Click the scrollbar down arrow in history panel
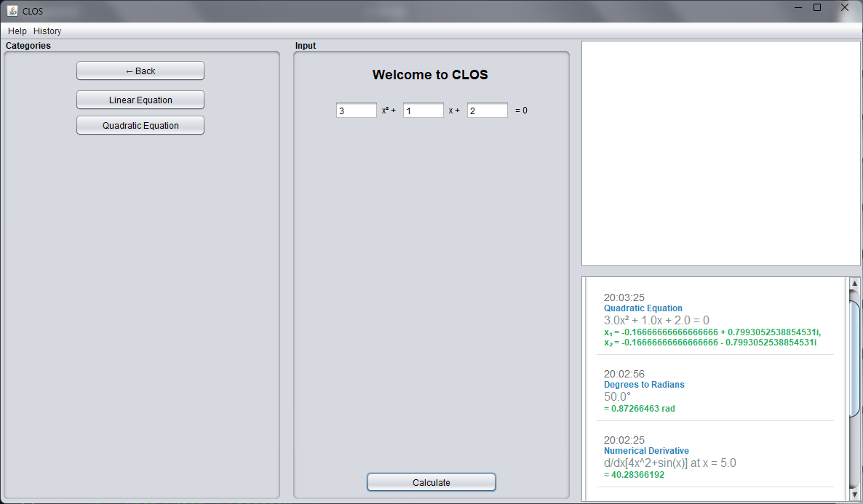Image resolution: width=863 pixels, height=504 pixels. [x=854, y=494]
